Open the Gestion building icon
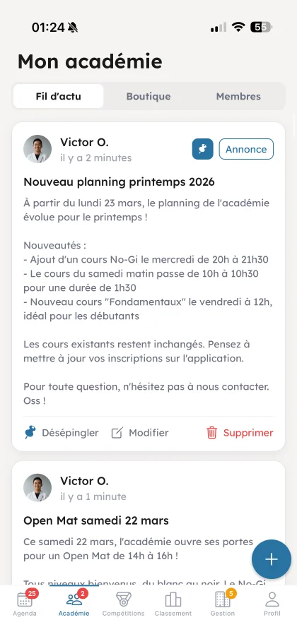 223,600
